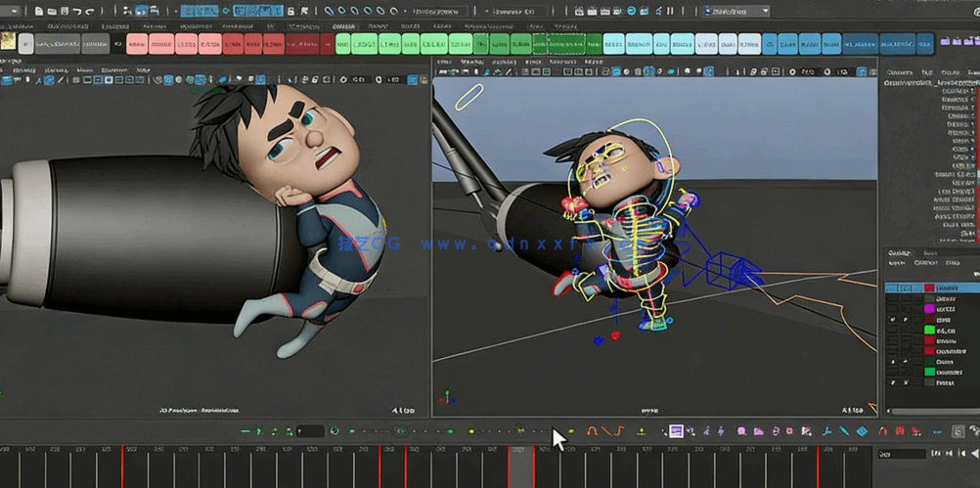Toggle visibility box of the highlighted layer row
Viewport: 980px width, 488px height.
(x=891, y=288)
